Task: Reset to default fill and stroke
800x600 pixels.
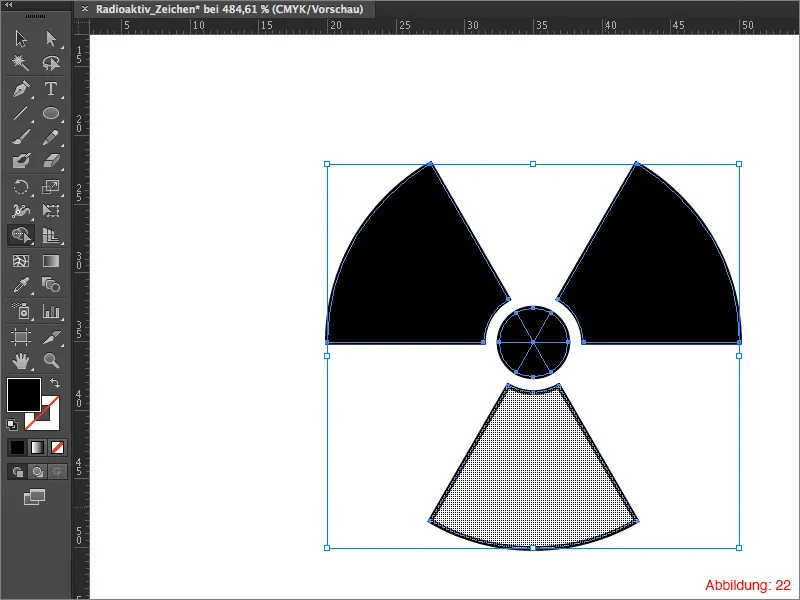Action: [12, 424]
